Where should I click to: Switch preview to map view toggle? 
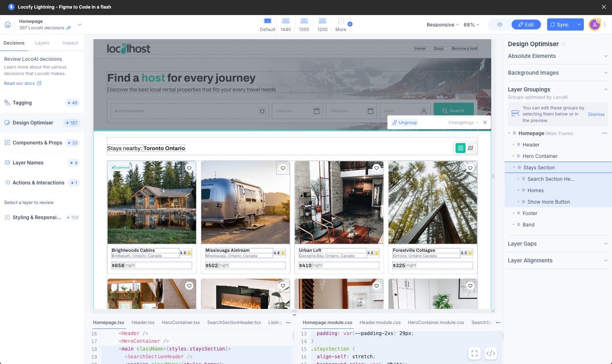[x=471, y=148]
